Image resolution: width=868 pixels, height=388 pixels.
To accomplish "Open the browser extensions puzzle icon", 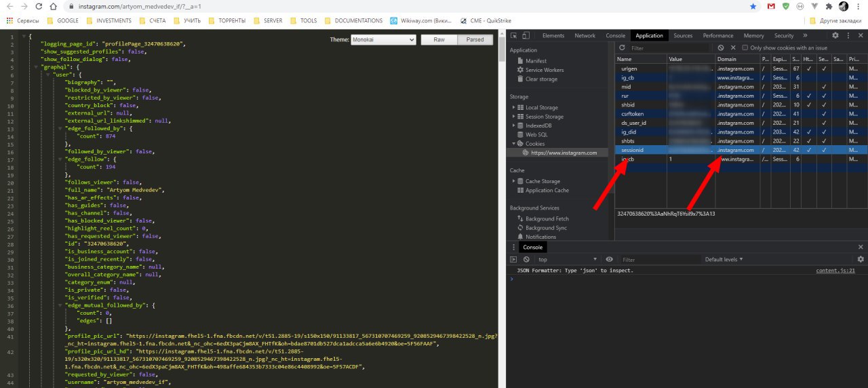I will tap(829, 6).
